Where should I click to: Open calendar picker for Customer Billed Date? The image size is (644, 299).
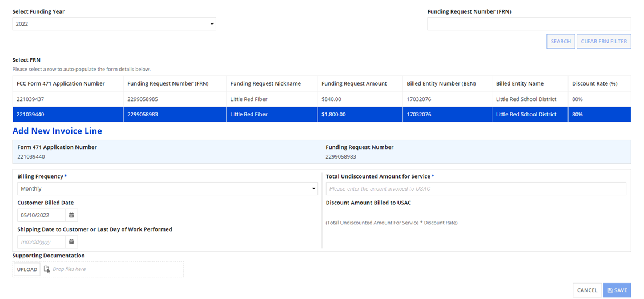pyautogui.click(x=71, y=215)
